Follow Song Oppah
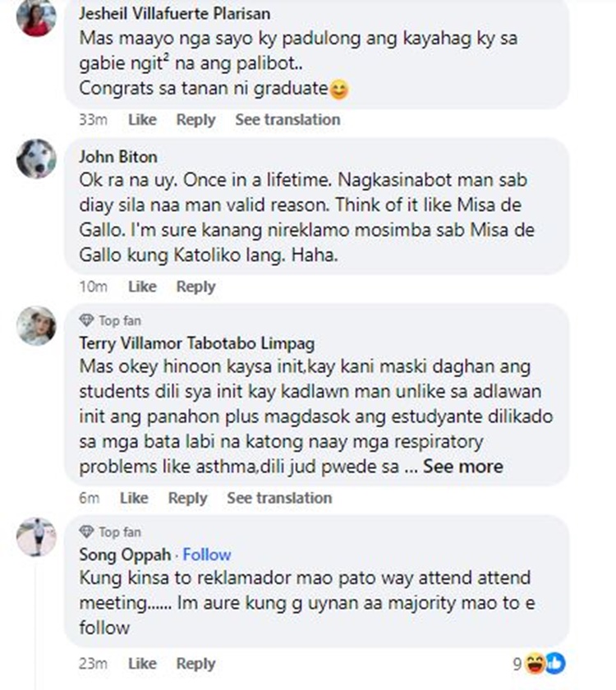 [207, 554]
